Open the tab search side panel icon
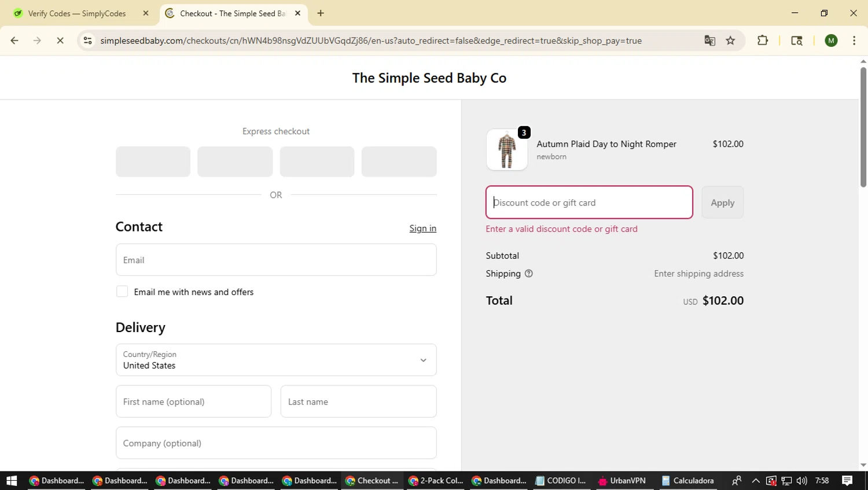868x490 pixels. 797,40
